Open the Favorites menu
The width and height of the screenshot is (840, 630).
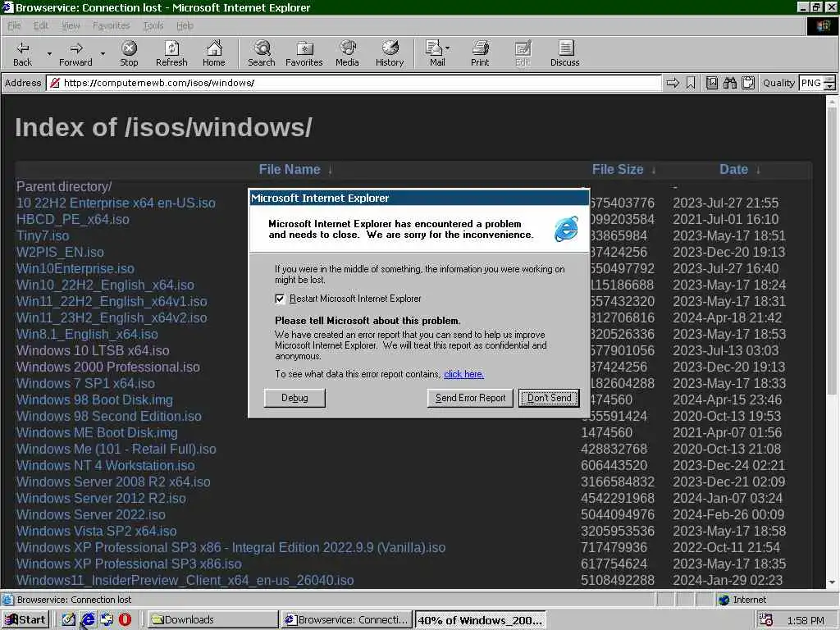[x=111, y=25]
